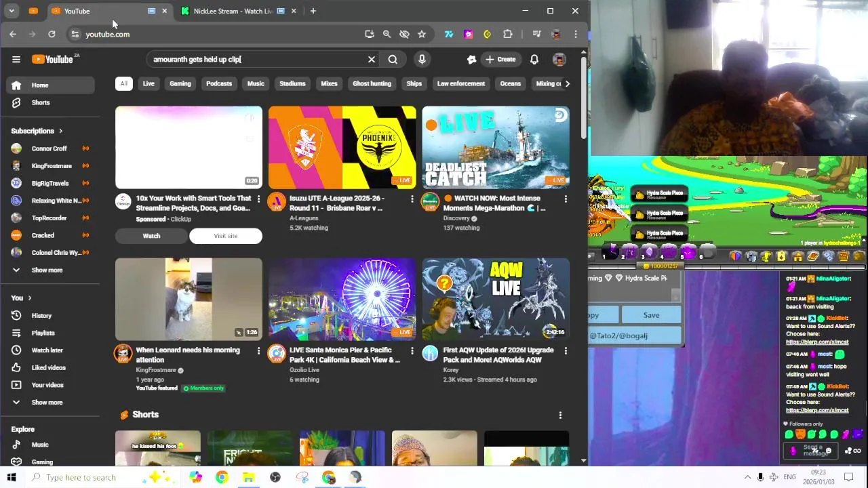Bookmark this page with the star
Image resolution: width=868 pixels, height=488 pixels.
coord(422,34)
